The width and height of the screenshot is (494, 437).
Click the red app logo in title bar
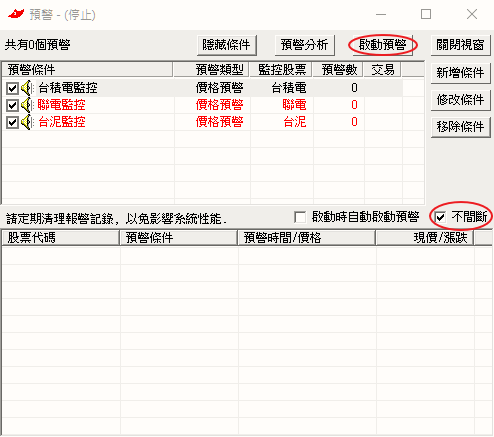click(16, 14)
